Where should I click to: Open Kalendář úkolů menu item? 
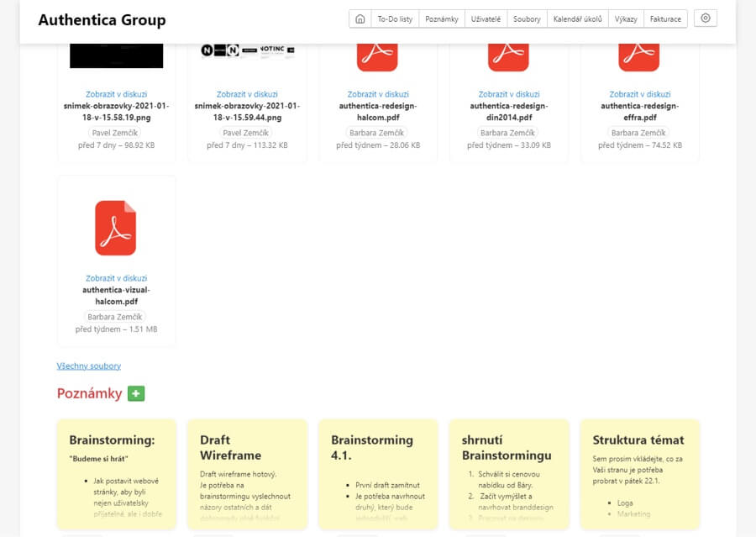point(578,18)
